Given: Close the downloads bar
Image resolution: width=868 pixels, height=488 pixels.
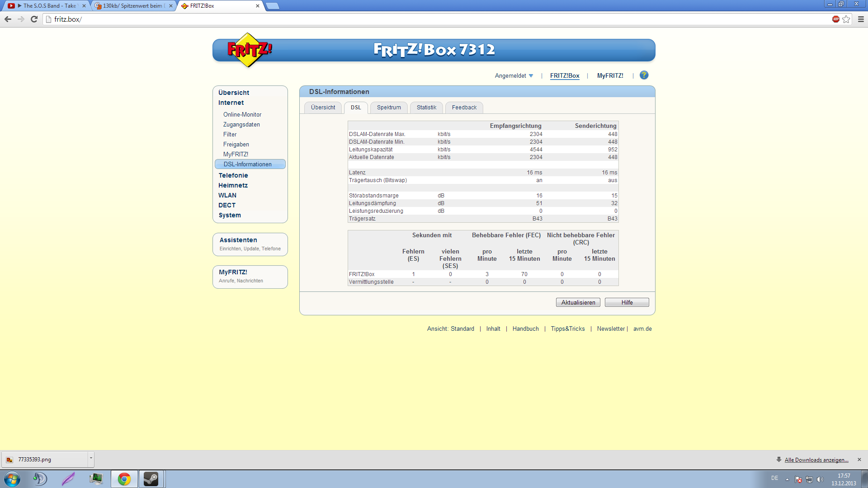Looking at the screenshot, I should tap(859, 460).
